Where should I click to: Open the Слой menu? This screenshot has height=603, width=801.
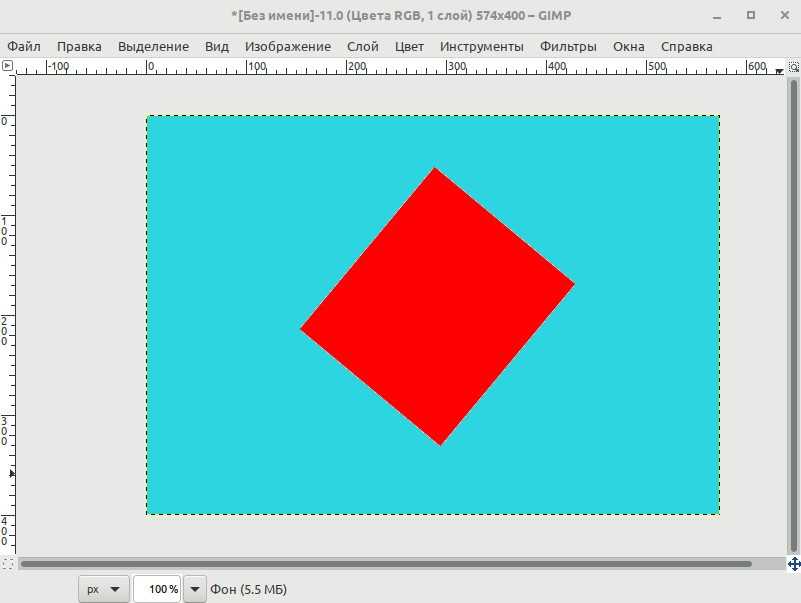click(x=362, y=46)
